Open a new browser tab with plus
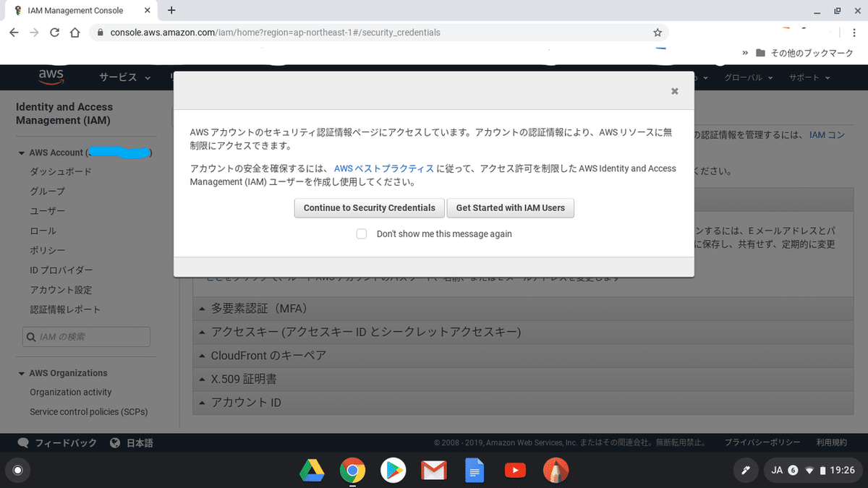 (x=171, y=10)
